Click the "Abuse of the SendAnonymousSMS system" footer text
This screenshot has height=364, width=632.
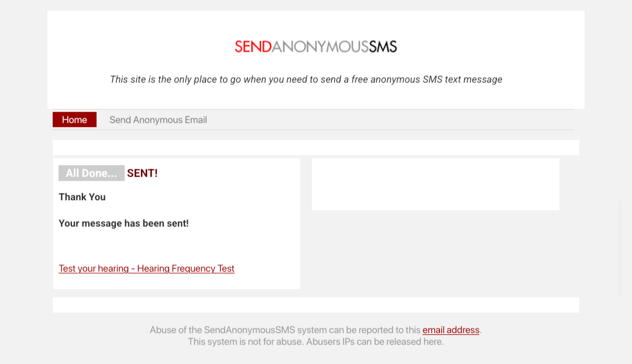coord(285,330)
